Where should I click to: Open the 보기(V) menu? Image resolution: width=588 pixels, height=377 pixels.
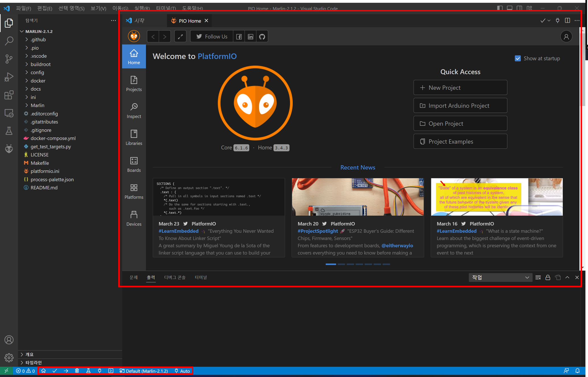pos(98,8)
